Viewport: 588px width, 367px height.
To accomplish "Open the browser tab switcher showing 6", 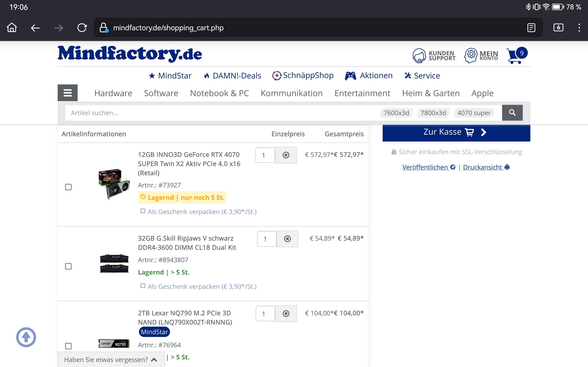I will [558, 28].
